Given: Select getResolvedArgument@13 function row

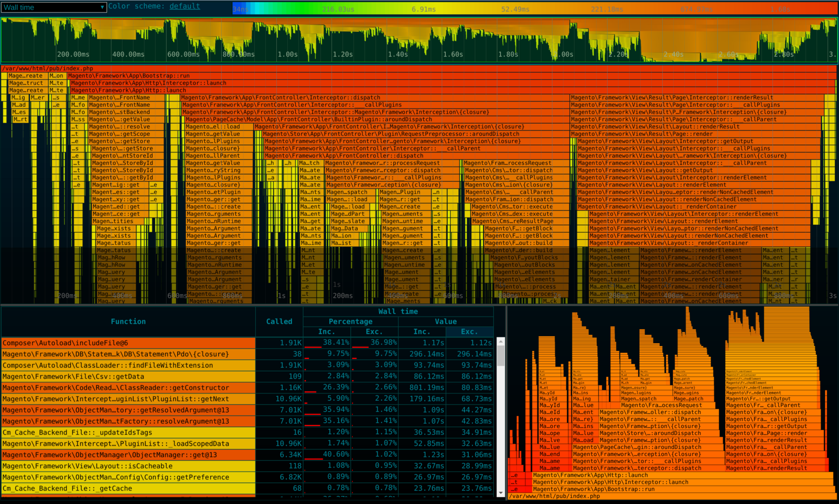Looking at the screenshot, I should [x=128, y=410].
